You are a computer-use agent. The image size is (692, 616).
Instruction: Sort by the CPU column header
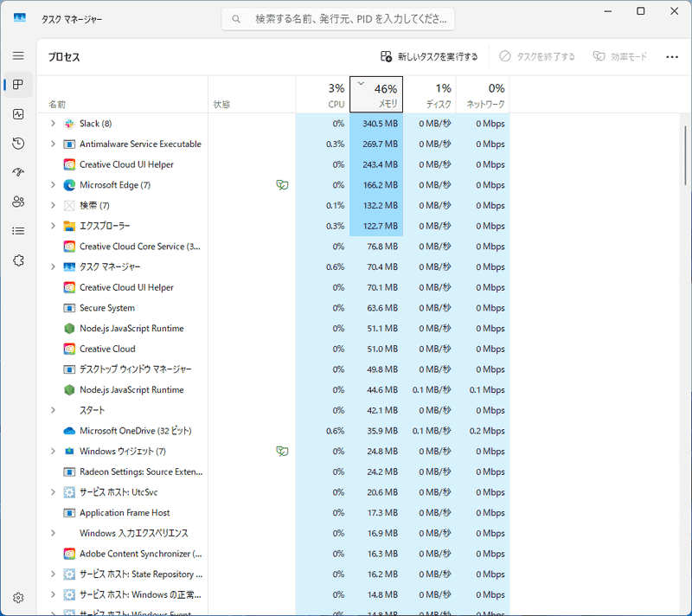pyautogui.click(x=323, y=94)
